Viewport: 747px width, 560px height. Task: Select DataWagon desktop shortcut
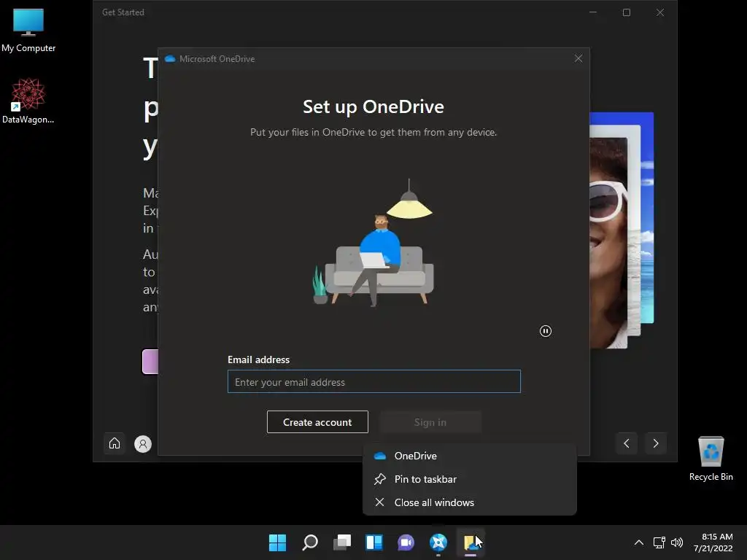click(x=28, y=101)
